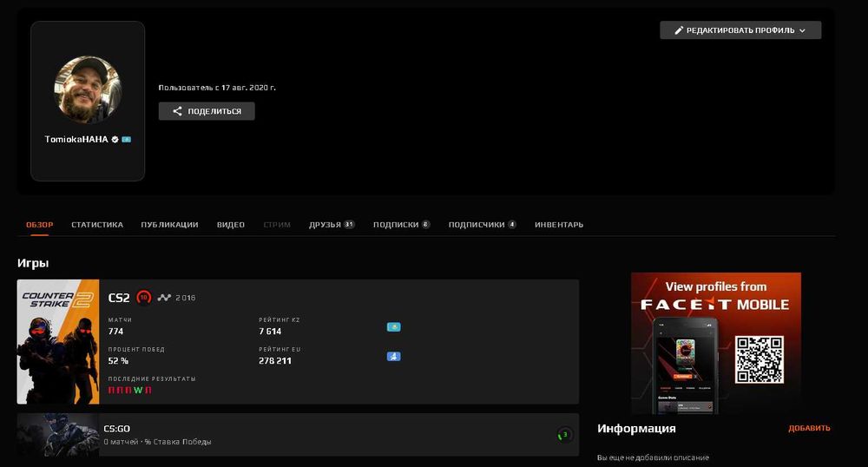Open the Подписчики tab

click(482, 225)
